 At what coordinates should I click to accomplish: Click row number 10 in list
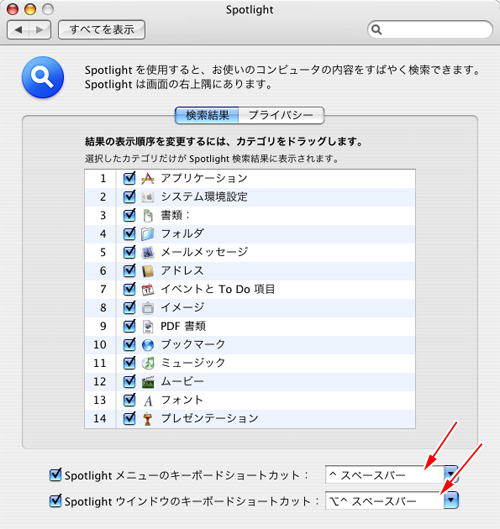click(100, 345)
